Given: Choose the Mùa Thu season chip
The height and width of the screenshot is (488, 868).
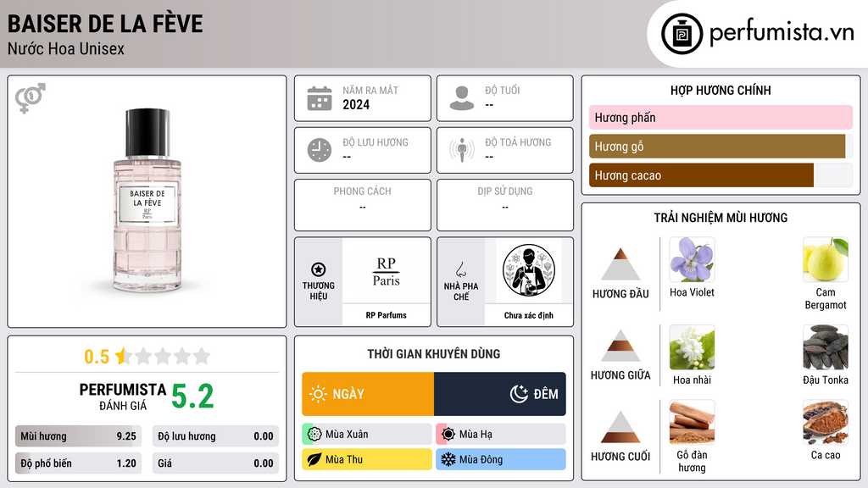Looking at the screenshot, I should (x=367, y=459).
